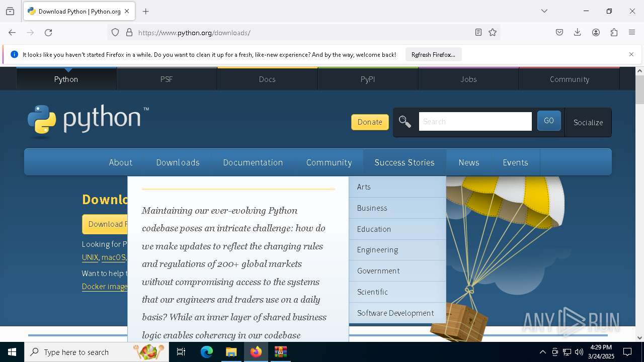
Task: Open File Explorer from taskbar
Action: tap(231, 352)
